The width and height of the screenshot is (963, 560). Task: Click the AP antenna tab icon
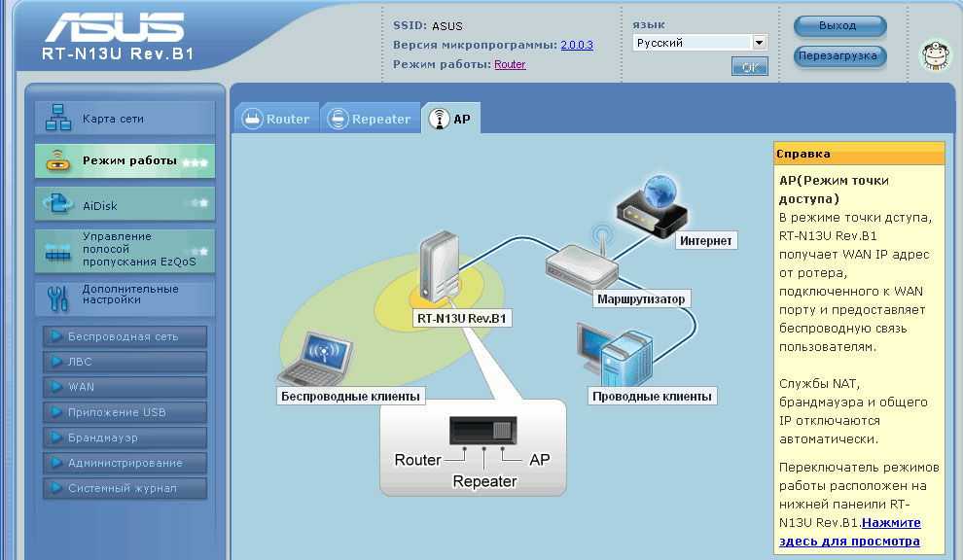point(439,119)
